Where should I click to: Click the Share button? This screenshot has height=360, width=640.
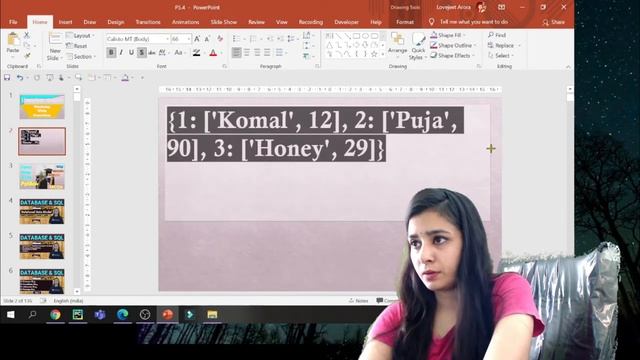554,22
